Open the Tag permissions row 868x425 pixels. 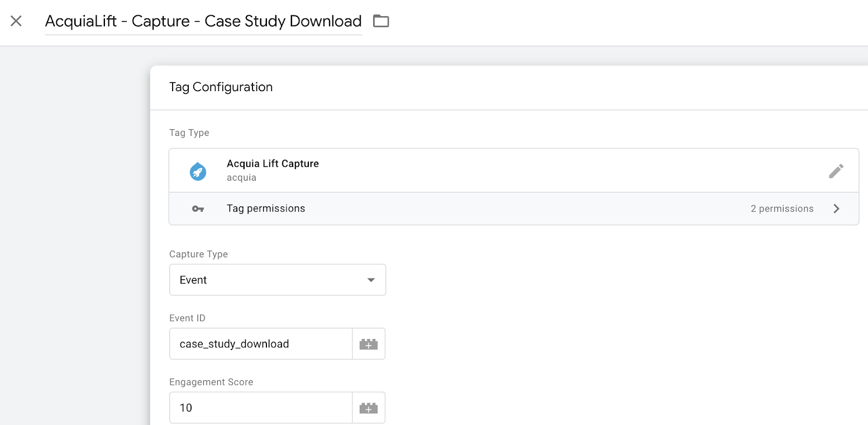(513, 209)
